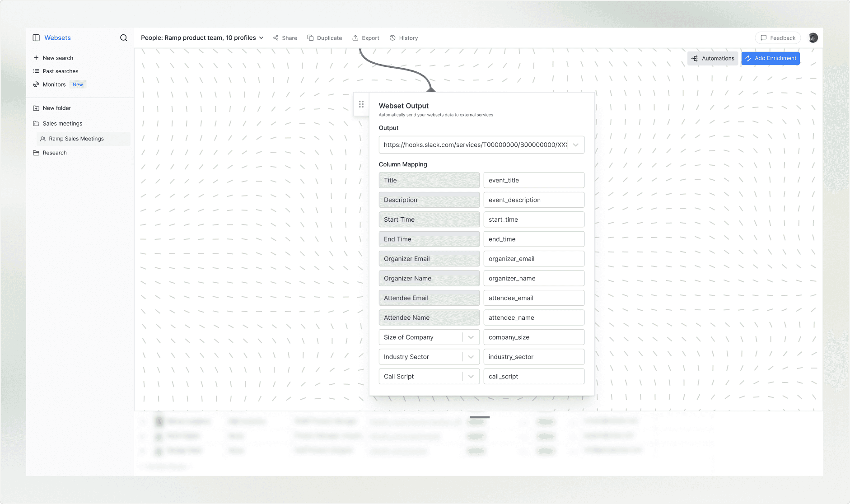The width and height of the screenshot is (850, 504).
Task: Open Monitors section
Action: [54, 84]
